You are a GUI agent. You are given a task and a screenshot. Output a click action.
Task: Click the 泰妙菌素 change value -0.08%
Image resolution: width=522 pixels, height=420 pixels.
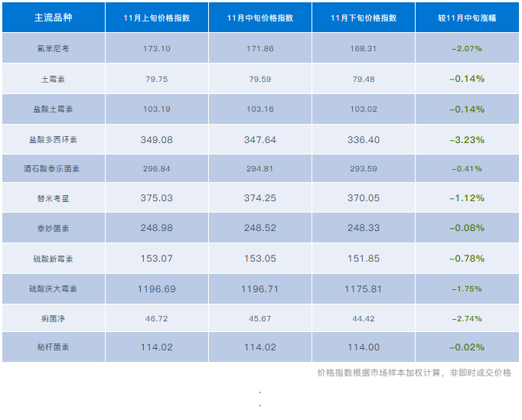[x=467, y=228]
